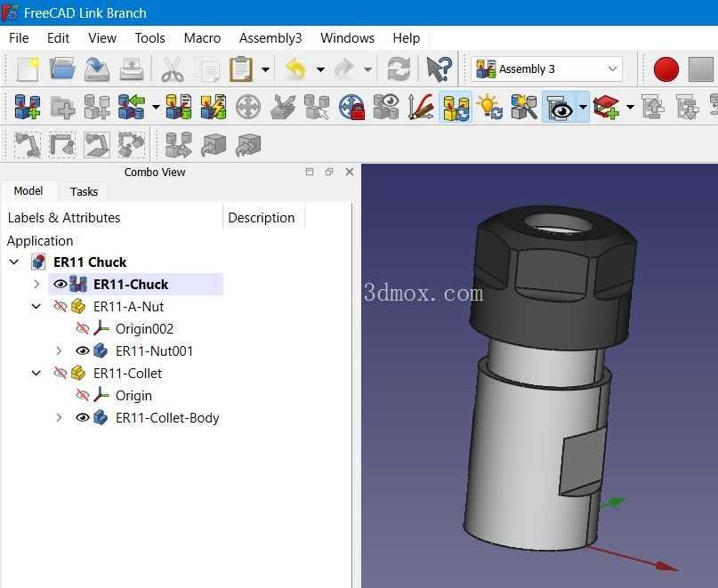
Task: Toggle auto recompute assembly icon
Action: [x=456, y=107]
